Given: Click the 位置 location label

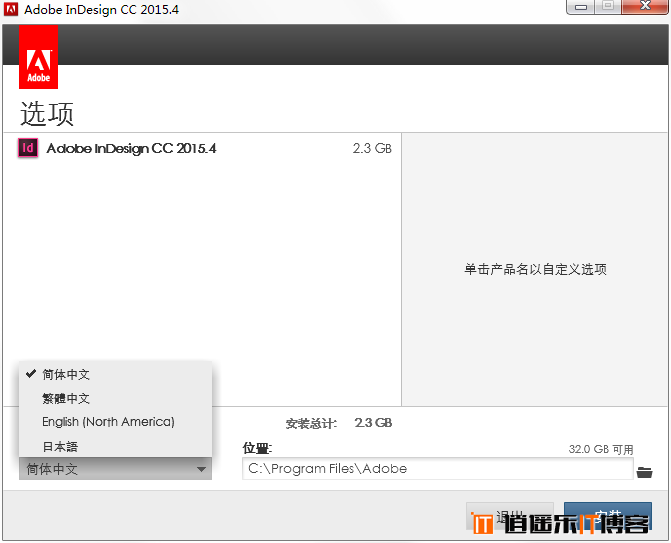Looking at the screenshot, I should coord(257,448).
